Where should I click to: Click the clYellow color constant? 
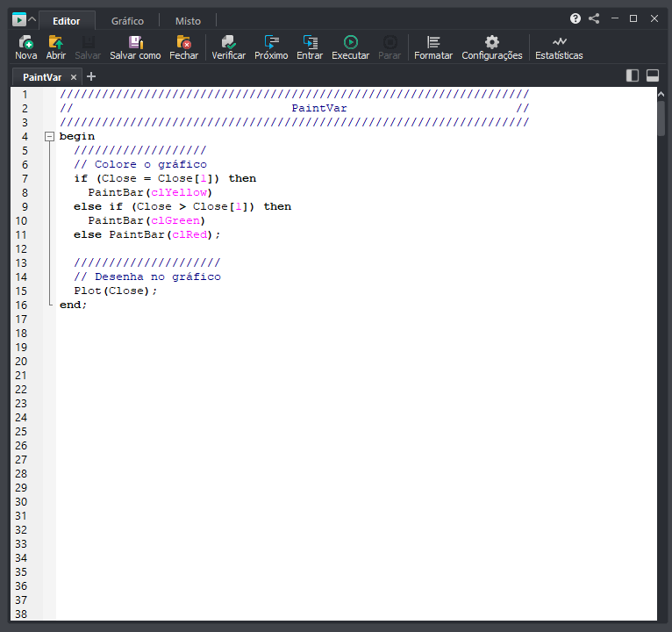[179, 192]
